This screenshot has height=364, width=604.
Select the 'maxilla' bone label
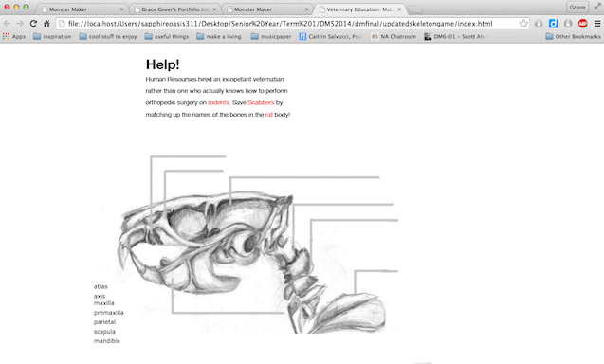coord(104,303)
